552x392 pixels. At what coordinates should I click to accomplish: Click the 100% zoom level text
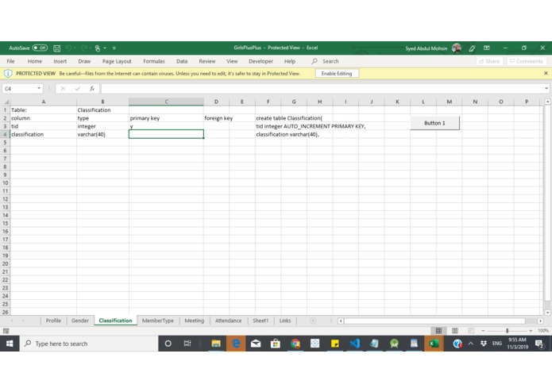(542, 330)
